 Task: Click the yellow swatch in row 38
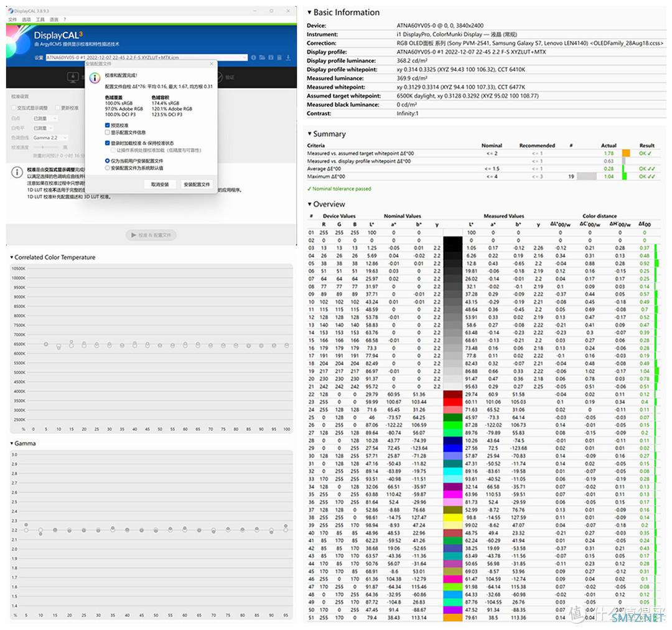pos(452,518)
